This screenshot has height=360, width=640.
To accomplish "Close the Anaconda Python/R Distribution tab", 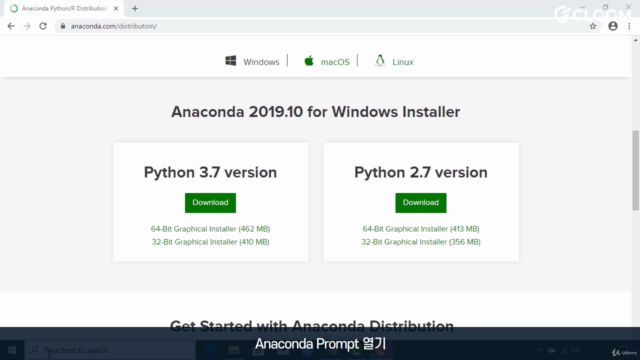I will coord(116,9).
